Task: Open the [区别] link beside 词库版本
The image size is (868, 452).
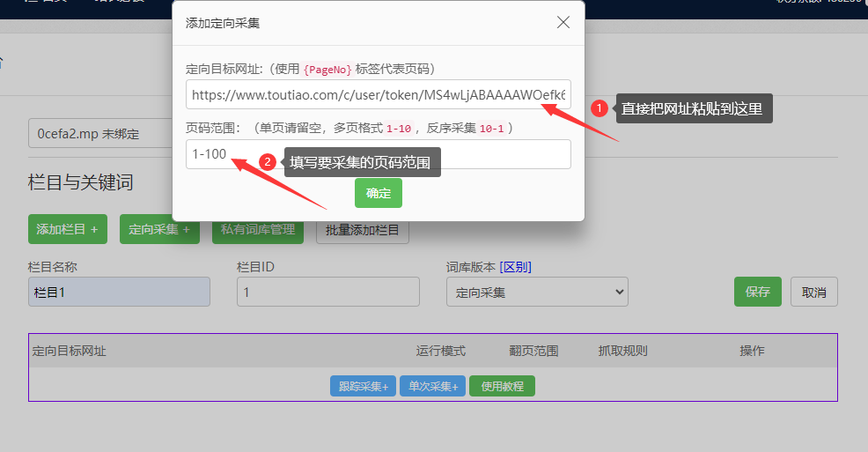Action: coord(515,267)
